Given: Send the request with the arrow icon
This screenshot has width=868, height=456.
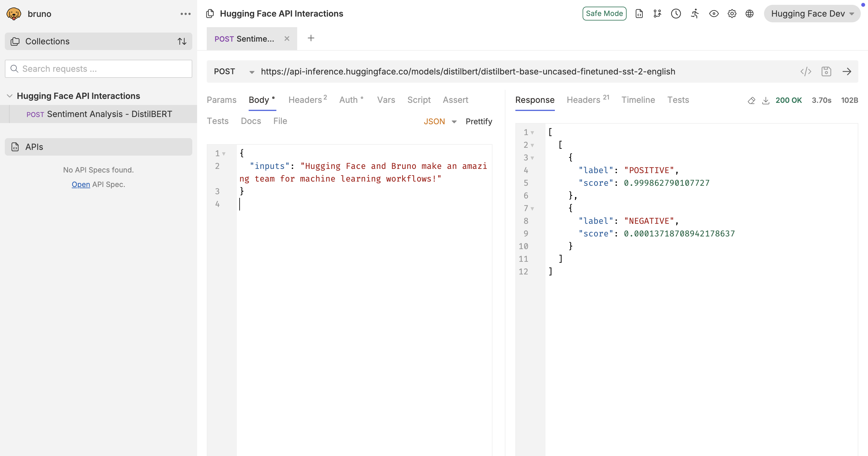Looking at the screenshot, I should coord(847,71).
